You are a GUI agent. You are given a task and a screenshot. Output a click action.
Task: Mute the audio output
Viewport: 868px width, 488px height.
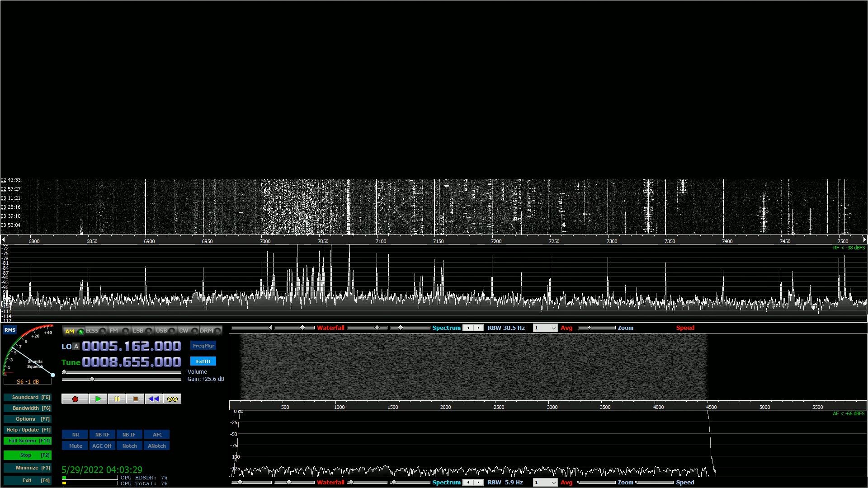click(75, 446)
